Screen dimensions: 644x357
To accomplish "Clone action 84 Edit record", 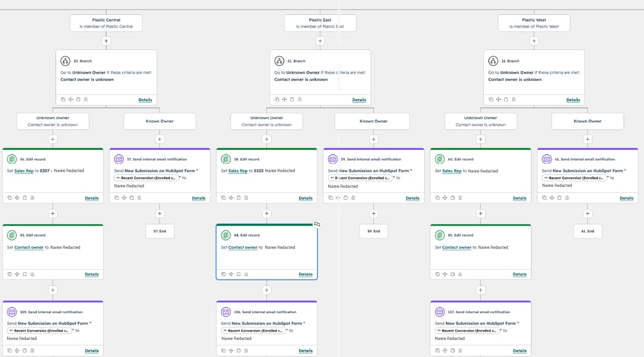I will [x=223, y=274].
